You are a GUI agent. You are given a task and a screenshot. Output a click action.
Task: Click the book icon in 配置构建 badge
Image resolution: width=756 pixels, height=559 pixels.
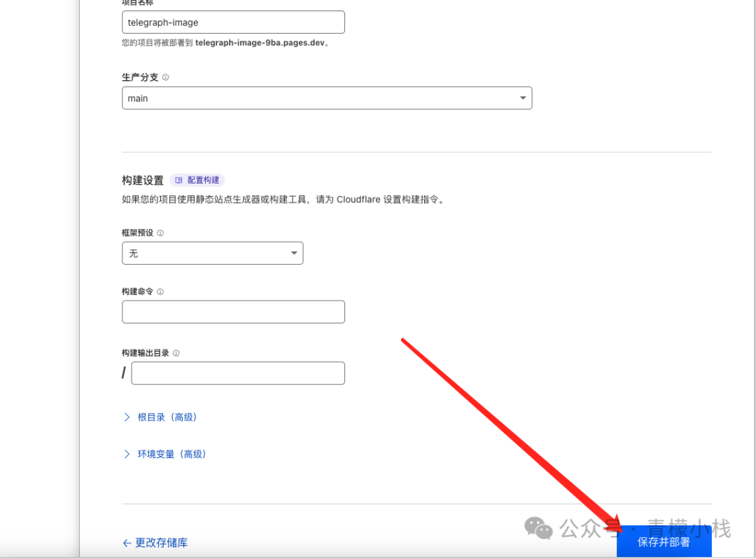pyautogui.click(x=179, y=180)
